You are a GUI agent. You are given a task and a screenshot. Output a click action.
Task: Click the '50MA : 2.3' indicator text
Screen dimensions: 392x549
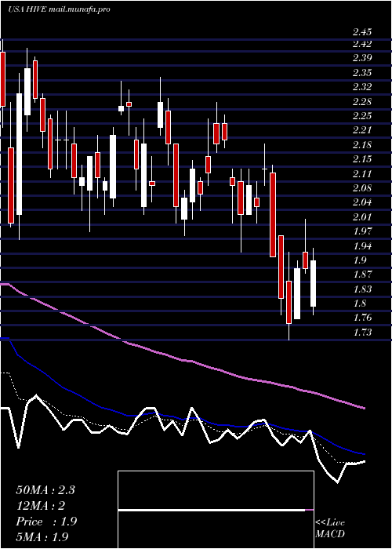click(45, 490)
